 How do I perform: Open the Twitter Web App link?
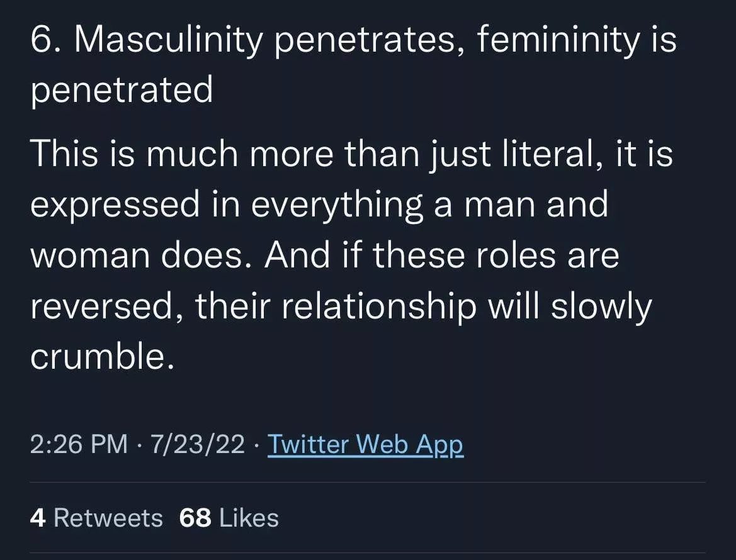pos(365,445)
